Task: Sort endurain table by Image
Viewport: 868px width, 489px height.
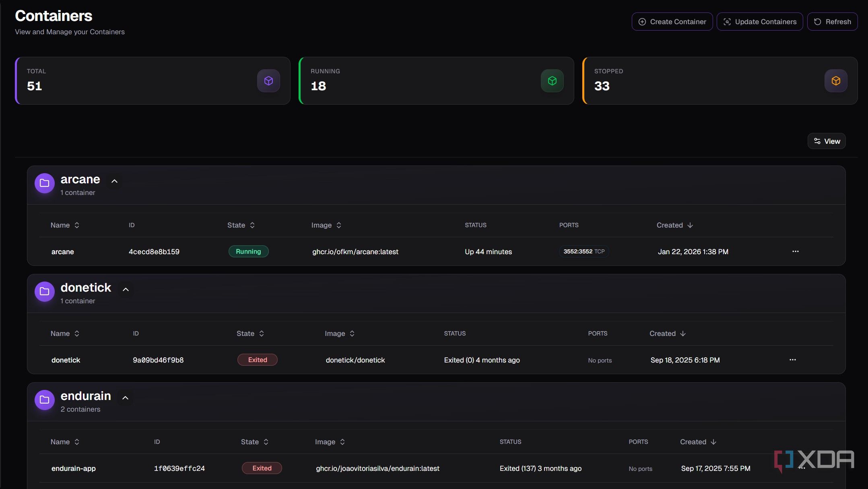Action: coord(330,442)
